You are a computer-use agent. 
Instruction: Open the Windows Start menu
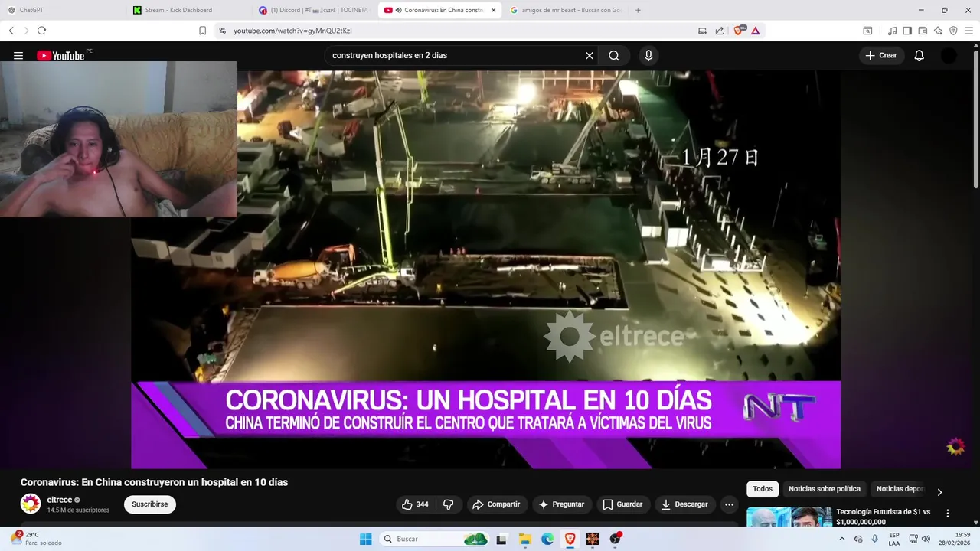point(366,539)
